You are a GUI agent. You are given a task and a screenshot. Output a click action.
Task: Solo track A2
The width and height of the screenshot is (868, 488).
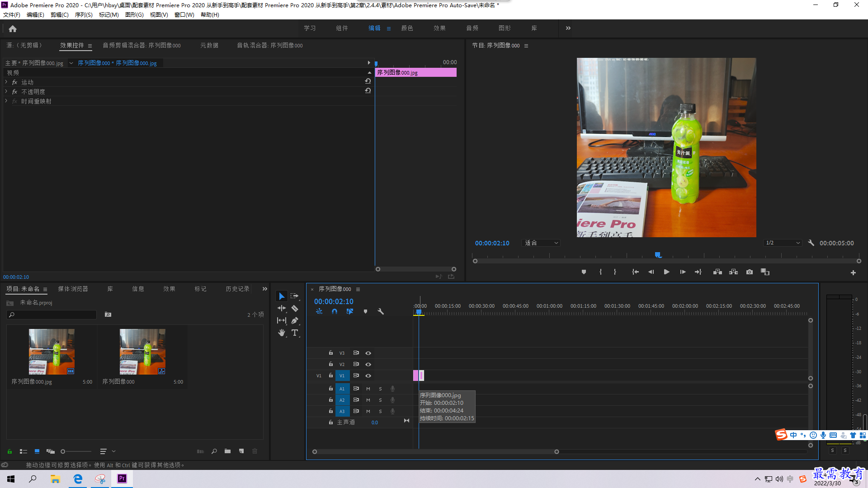click(x=380, y=400)
